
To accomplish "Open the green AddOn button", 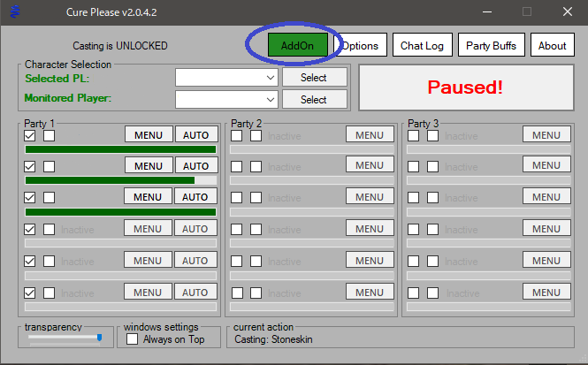I will coord(298,45).
